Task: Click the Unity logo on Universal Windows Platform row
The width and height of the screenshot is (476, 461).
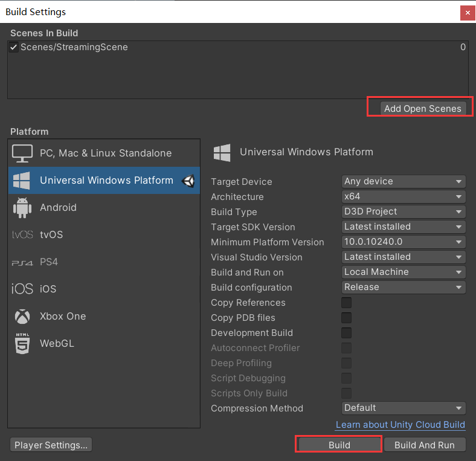Action: [188, 181]
